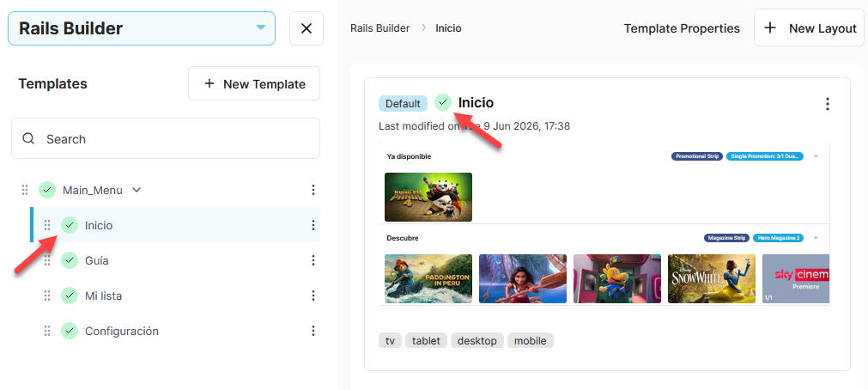Open the Rails Builder dropdown selector

pos(141,28)
